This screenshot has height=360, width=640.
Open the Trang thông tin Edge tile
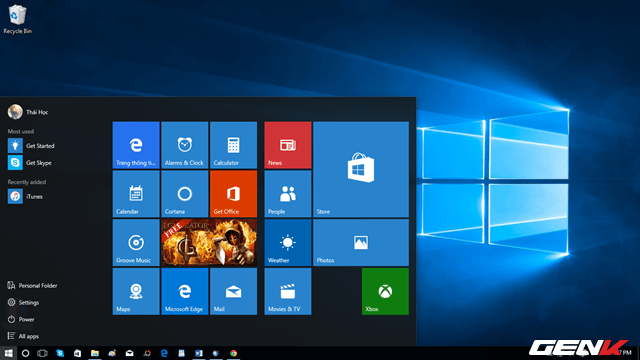(136, 145)
